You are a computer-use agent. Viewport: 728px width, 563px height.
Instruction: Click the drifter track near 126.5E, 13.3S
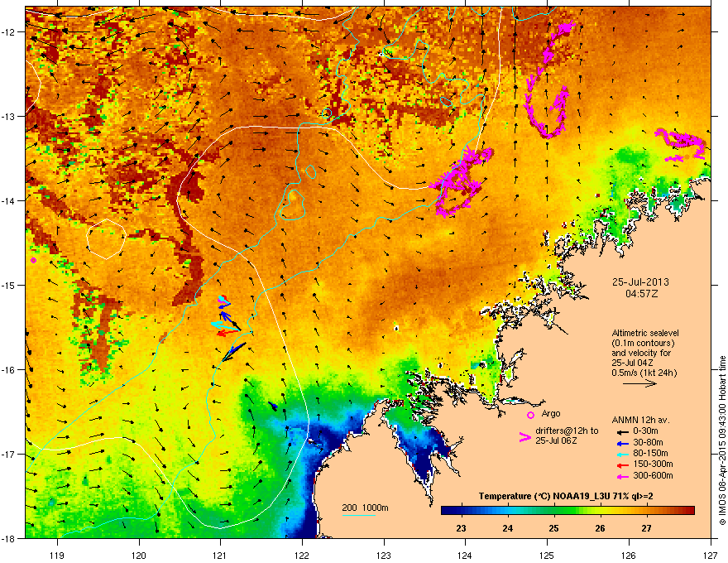pyautogui.click(x=682, y=145)
